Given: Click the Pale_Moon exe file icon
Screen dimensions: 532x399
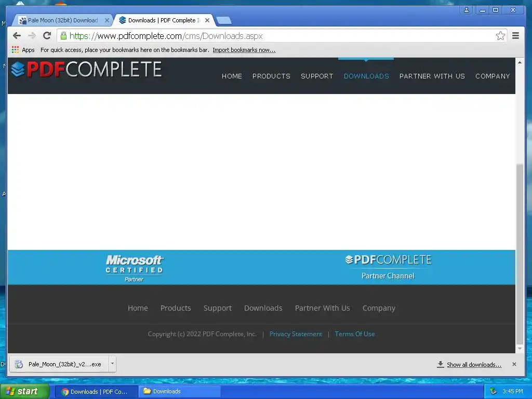Looking at the screenshot, I should click(x=19, y=364).
